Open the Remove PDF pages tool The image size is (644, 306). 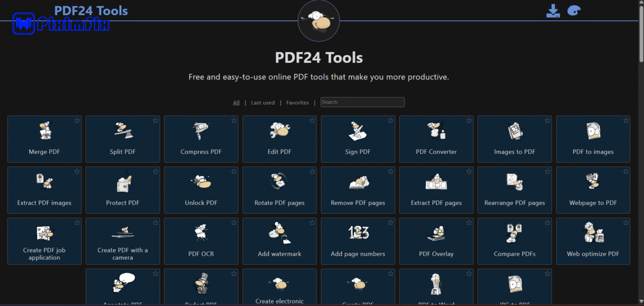[358, 190]
